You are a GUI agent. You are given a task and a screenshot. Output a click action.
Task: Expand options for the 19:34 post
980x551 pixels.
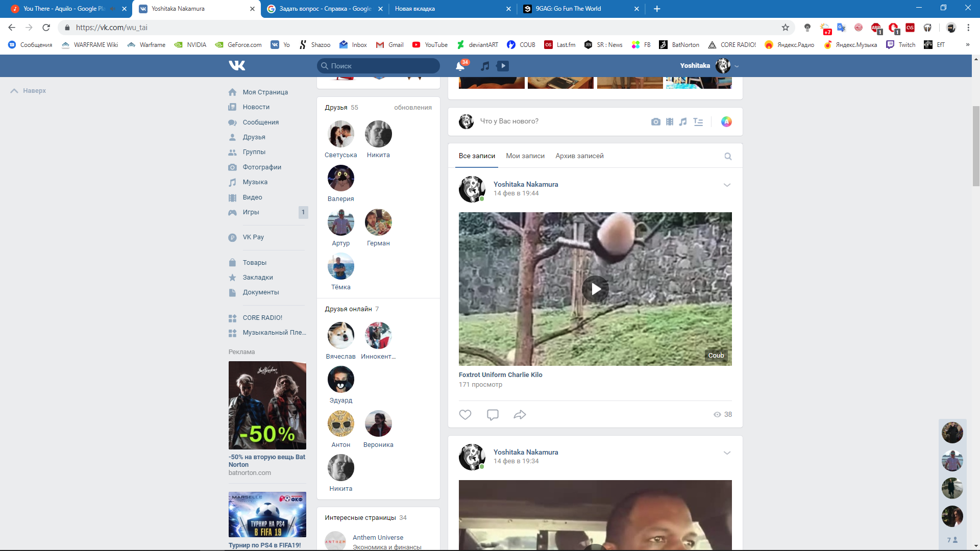coord(727,453)
